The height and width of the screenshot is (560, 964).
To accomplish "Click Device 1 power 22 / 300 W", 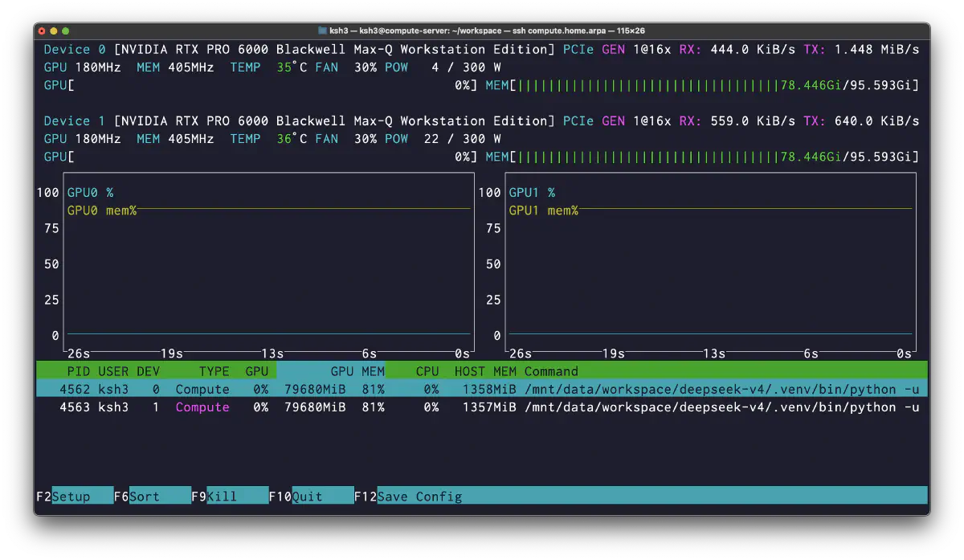I will 462,138.
